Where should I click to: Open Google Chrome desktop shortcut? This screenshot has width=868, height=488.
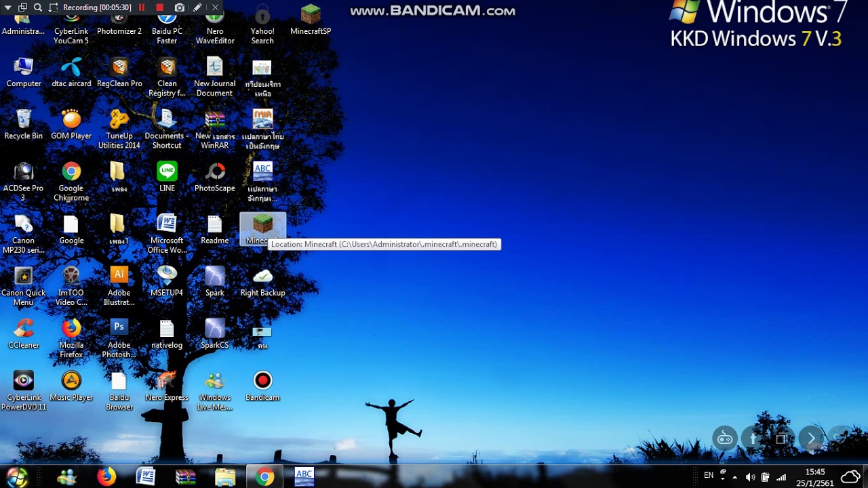coord(71,182)
